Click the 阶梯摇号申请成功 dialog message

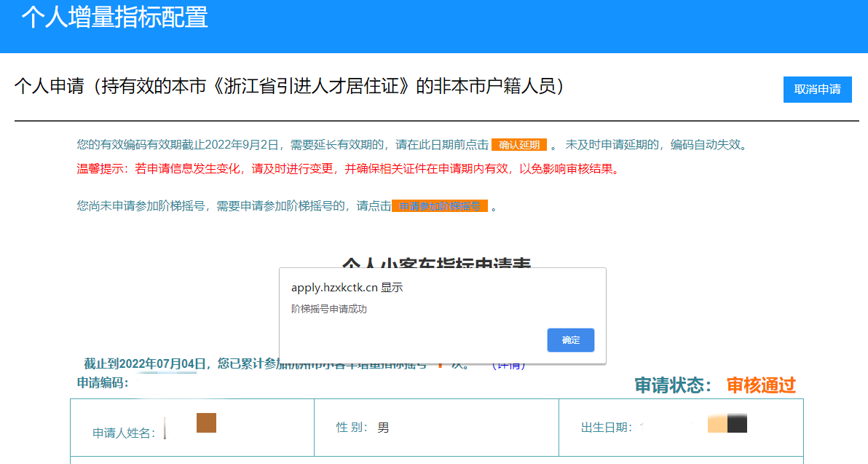click(329, 309)
